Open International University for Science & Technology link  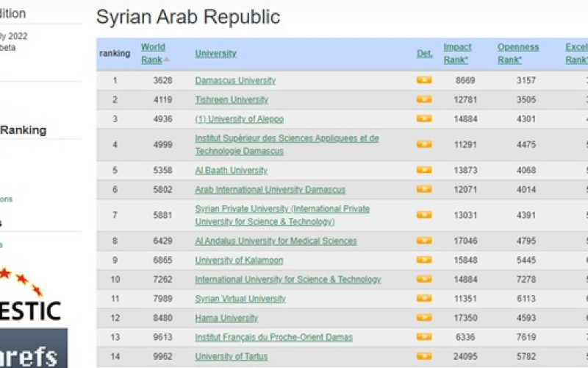(287, 280)
